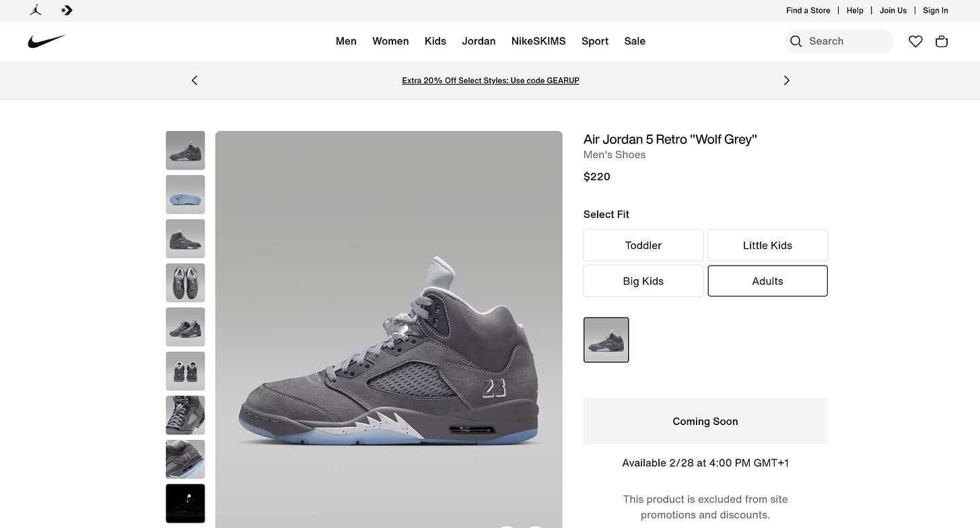Open the shopping bag icon
This screenshot has height=528, width=980.
point(941,41)
